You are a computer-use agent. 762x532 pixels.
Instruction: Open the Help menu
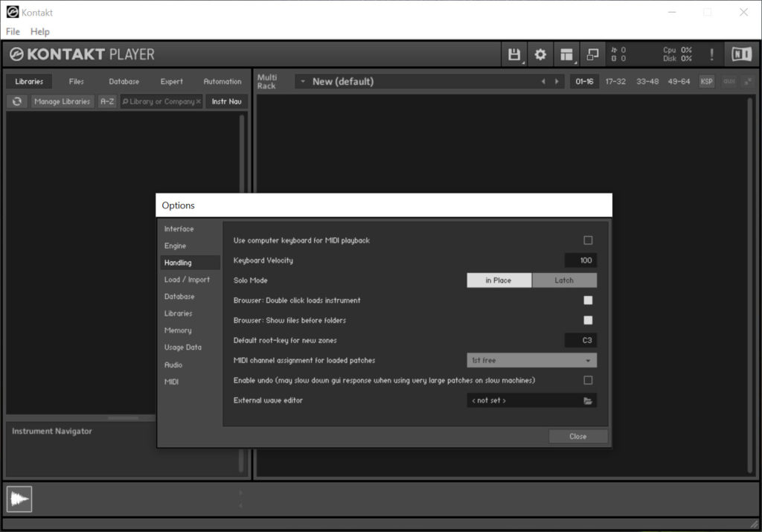[x=40, y=31]
